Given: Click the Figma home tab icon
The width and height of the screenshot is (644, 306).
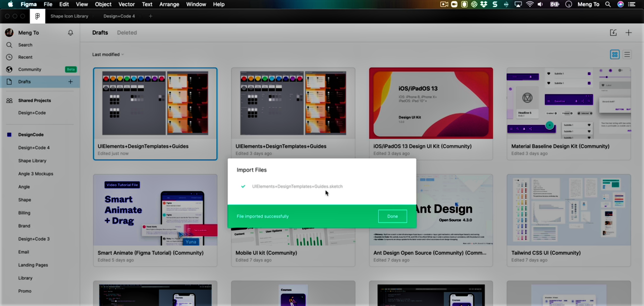Looking at the screenshot, I should [x=38, y=16].
